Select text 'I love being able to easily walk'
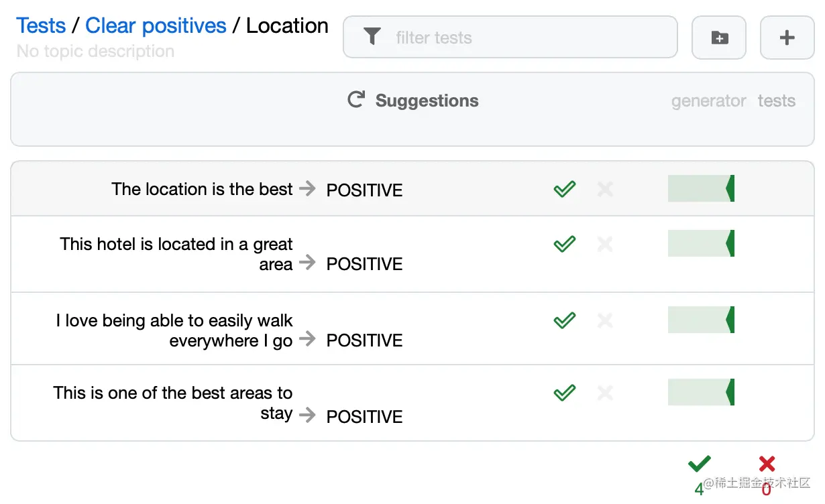The width and height of the screenshot is (825, 504). (x=174, y=320)
